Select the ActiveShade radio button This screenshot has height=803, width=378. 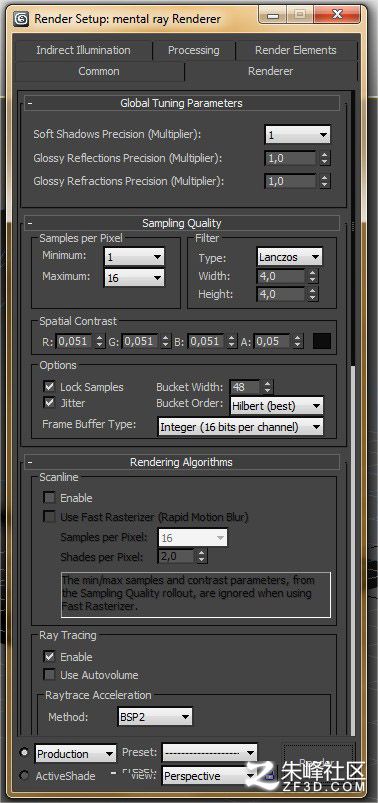(24, 776)
